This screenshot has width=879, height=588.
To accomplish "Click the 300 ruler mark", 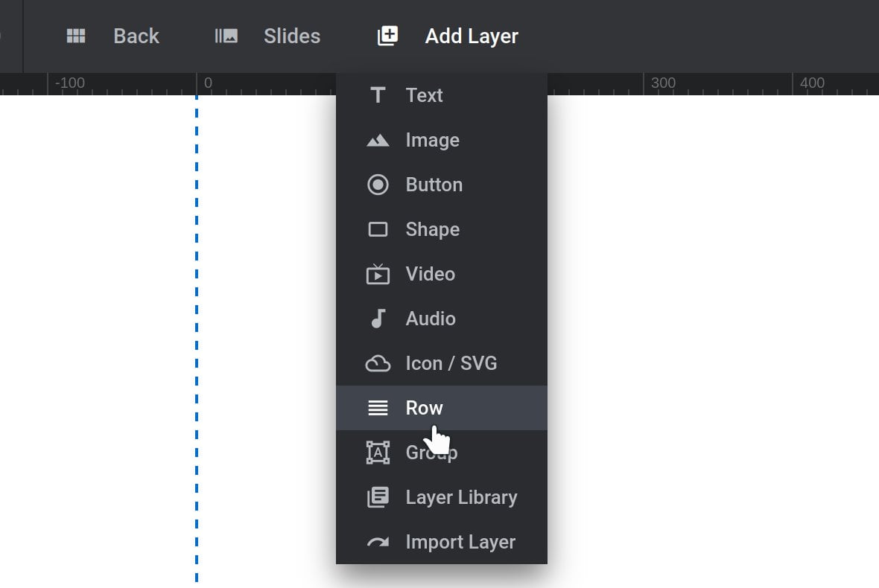I will tap(663, 83).
